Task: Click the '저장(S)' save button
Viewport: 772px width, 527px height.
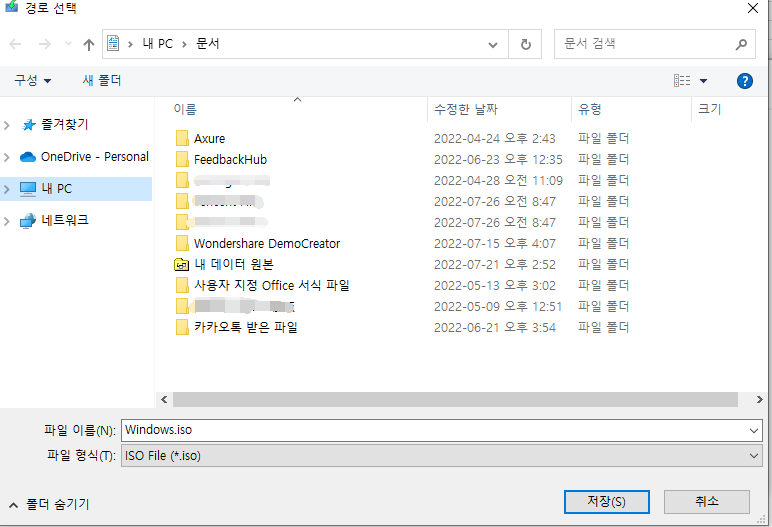Action: tap(607, 502)
